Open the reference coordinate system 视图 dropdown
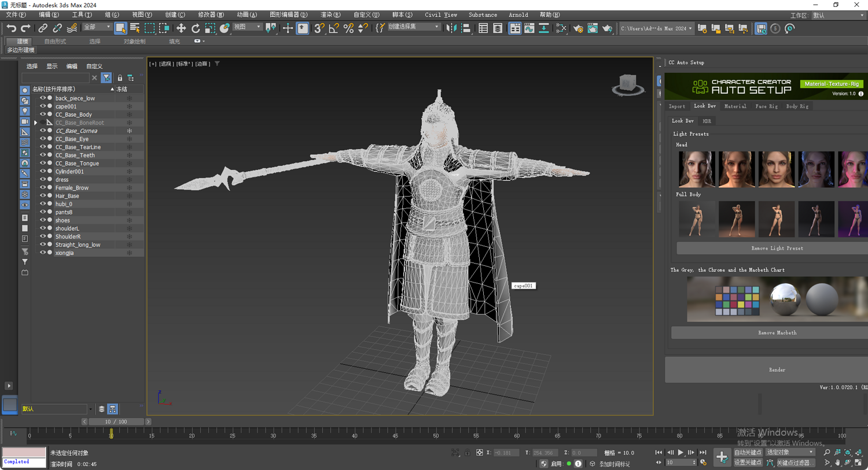 click(247, 27)
